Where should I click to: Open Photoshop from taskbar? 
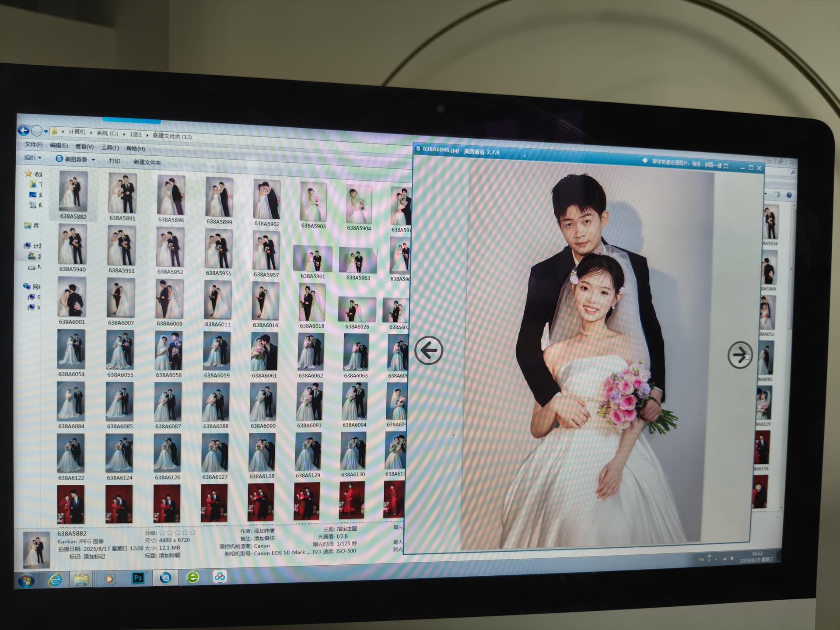[x=138, y=578]
